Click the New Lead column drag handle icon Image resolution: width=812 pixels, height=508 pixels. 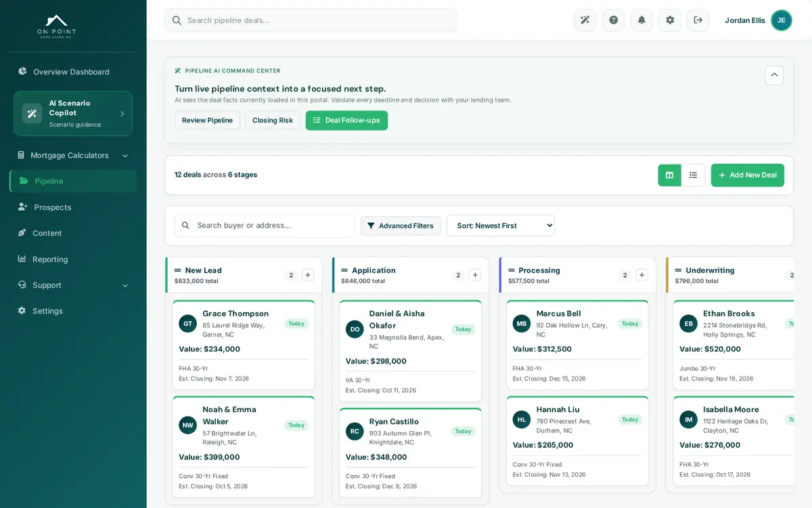(178, 270)
